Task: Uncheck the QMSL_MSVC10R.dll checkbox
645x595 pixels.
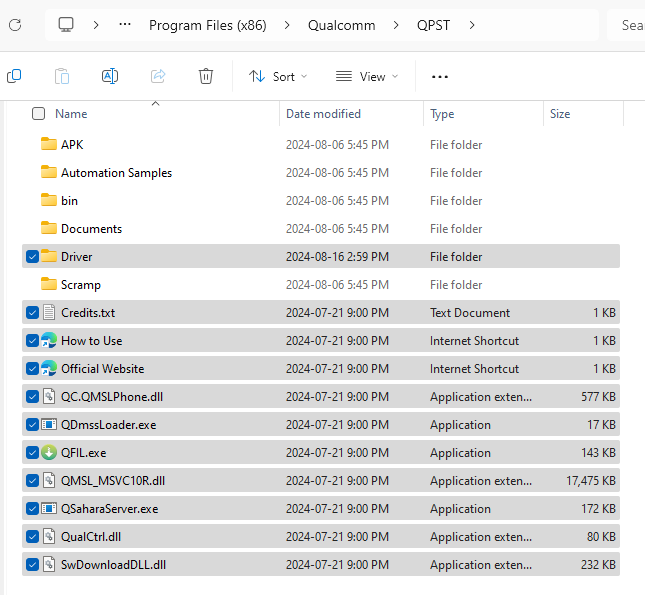Action: (32, 481)
